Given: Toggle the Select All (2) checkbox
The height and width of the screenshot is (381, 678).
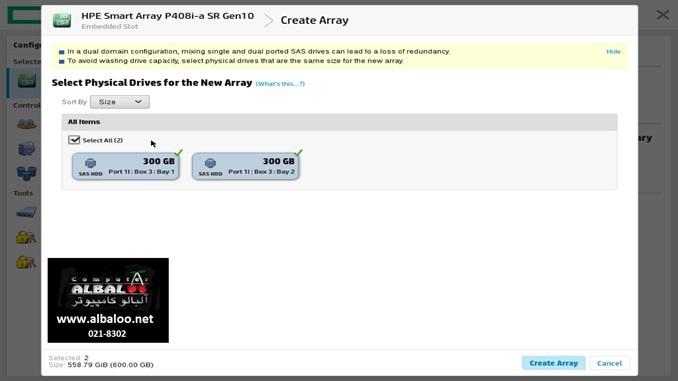Looking at the screenshot, I should pyautogui.click(x=74, y=140).
